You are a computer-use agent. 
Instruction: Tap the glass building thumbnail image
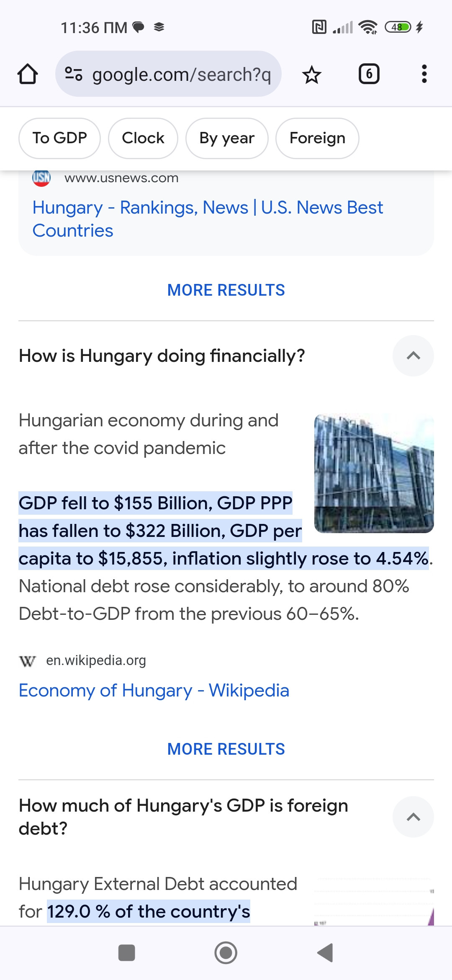click(374, 473)
